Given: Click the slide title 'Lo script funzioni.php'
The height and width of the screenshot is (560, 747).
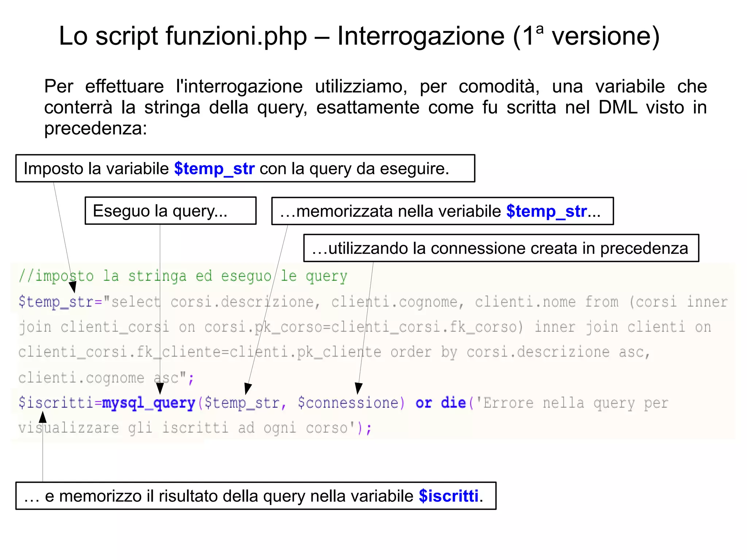Looking at the screenshot, I should point(359,36).
